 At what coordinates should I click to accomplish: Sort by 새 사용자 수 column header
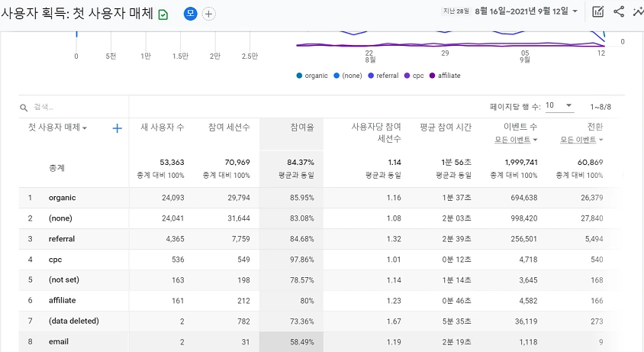163,128
